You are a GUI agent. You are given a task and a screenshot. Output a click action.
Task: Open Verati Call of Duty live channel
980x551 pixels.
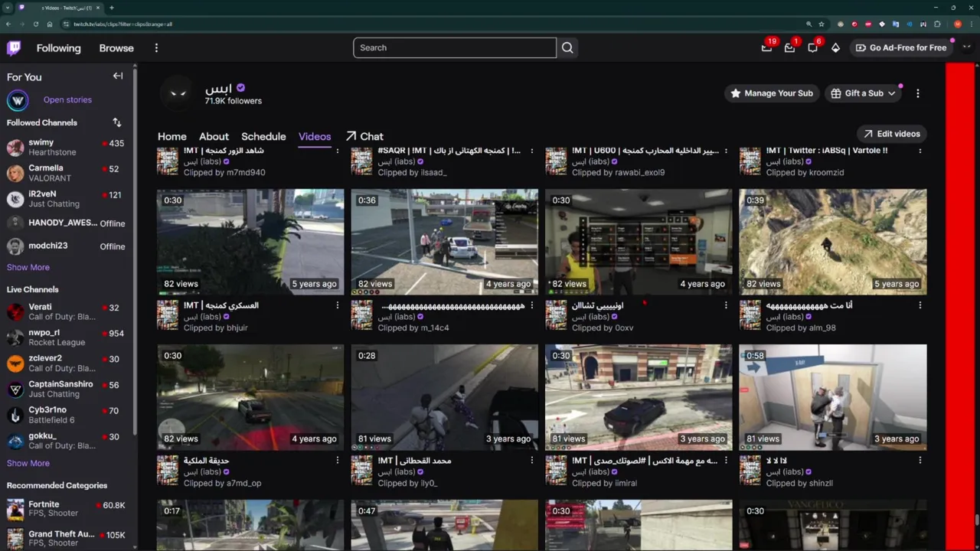click(66, 311)
